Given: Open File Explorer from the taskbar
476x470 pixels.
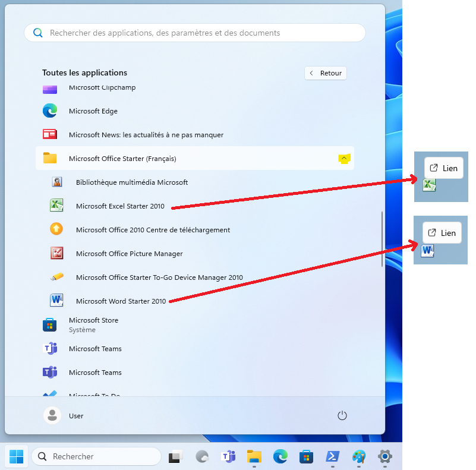Looking at the screenshot, I should [254, 456].
